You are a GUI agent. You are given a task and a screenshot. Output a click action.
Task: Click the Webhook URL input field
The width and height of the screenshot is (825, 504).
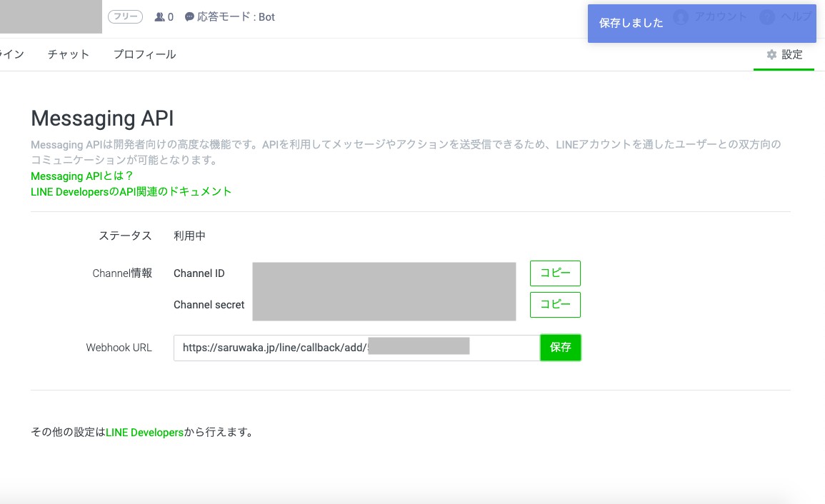(356, 348)
